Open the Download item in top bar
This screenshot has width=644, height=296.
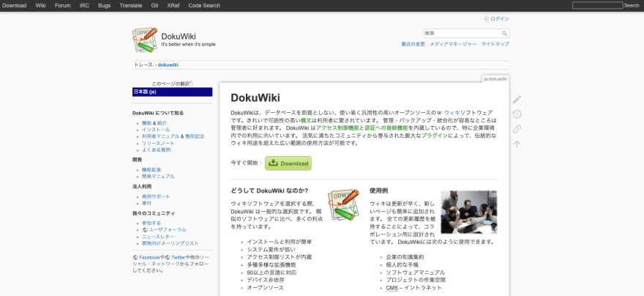point(15,5)
